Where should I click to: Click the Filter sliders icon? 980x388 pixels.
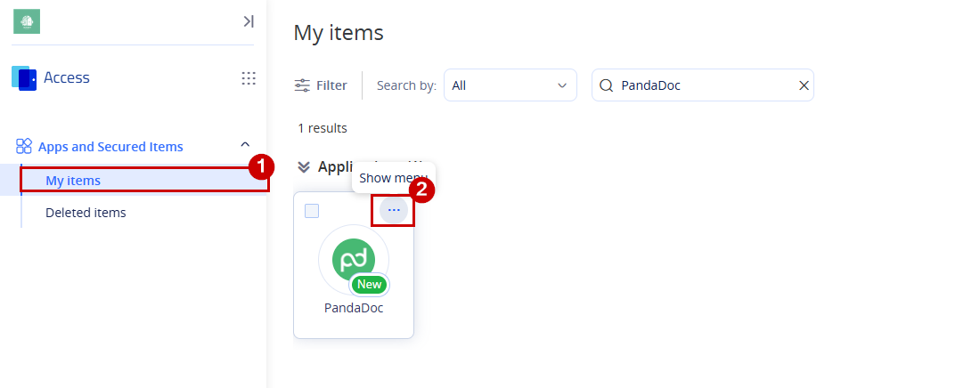tap(302, 85)
